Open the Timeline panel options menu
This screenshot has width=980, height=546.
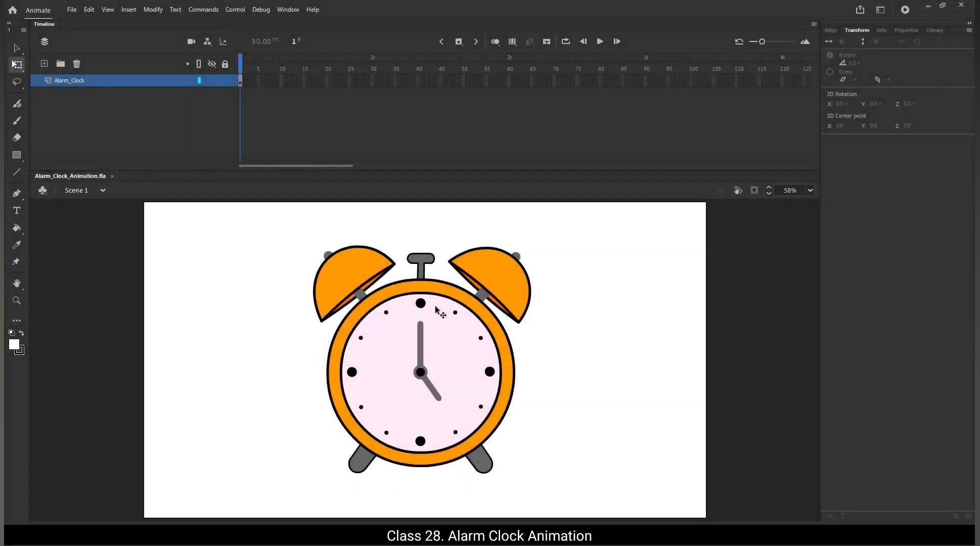click(x=814, y=24)
